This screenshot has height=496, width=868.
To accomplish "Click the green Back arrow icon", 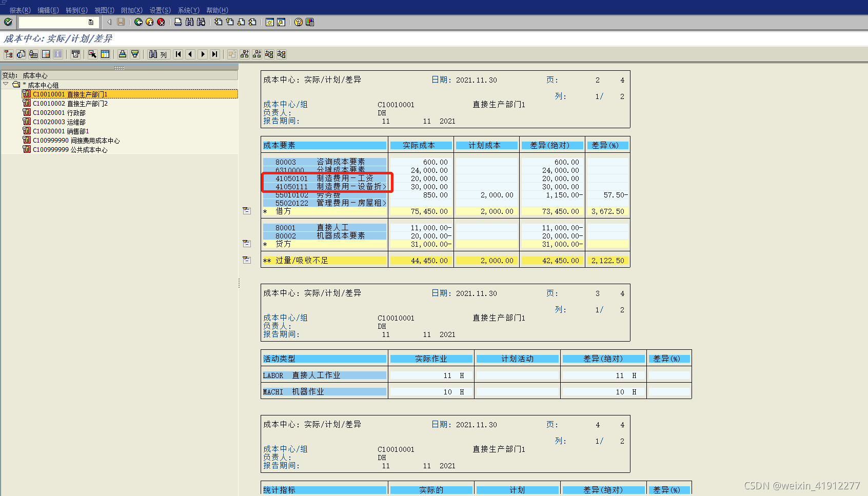I will pos(139,22).
